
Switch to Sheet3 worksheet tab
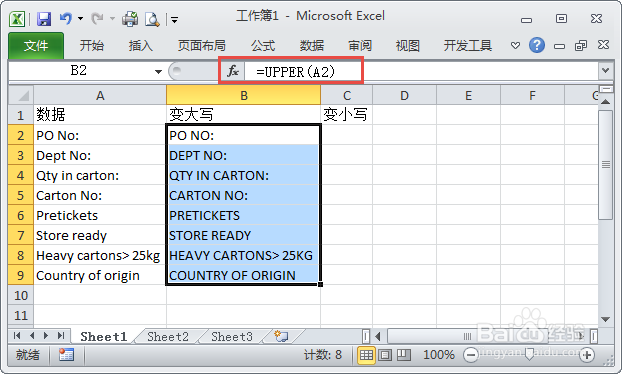tap(232, 337)
